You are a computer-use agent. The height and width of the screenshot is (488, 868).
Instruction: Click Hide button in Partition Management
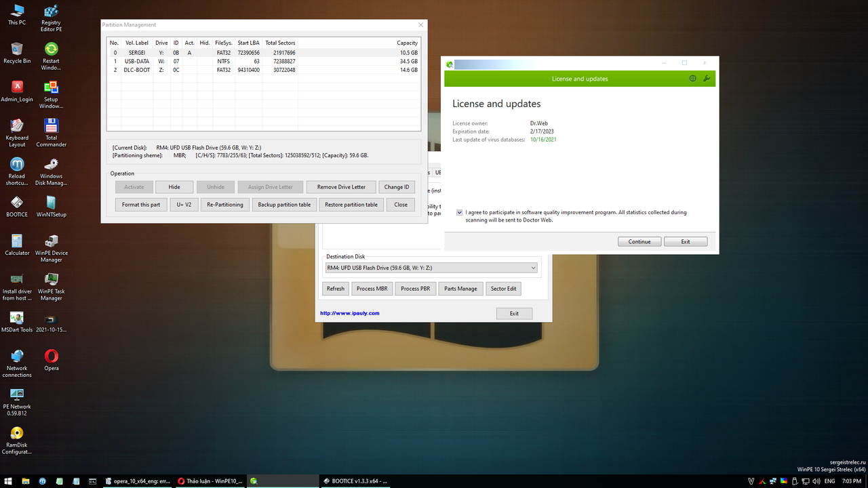coord(174,187)
